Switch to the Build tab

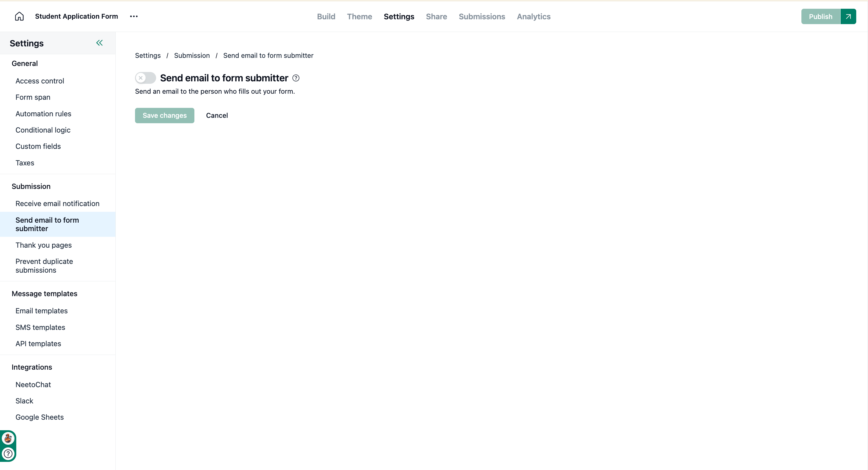coord(326,17)
